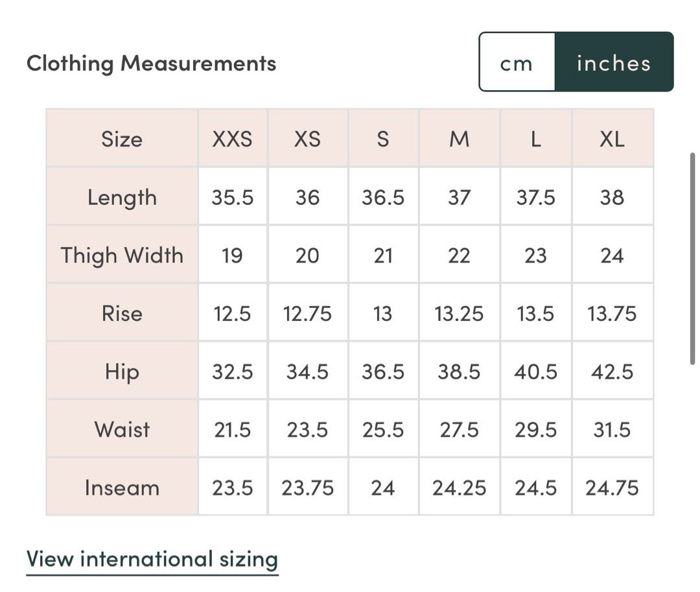Click the Size header cell
This screenshot has width=700, height=592.
tap(122, 139)
